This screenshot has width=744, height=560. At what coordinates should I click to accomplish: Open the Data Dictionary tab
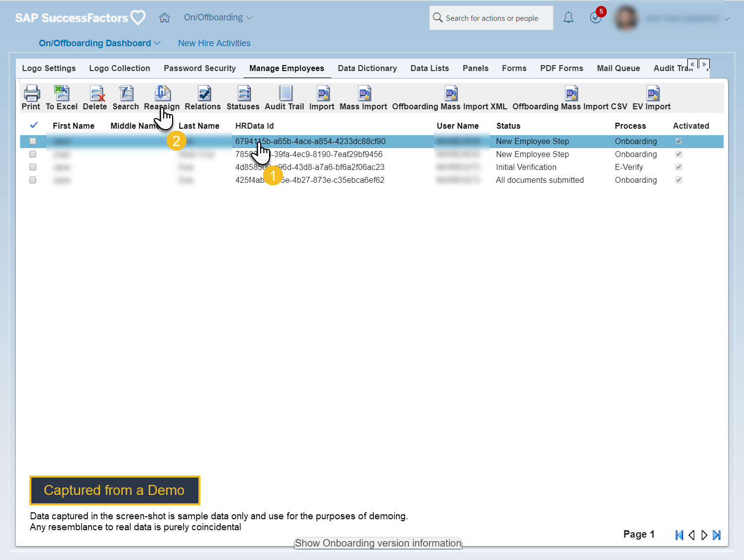click(368, 68)
